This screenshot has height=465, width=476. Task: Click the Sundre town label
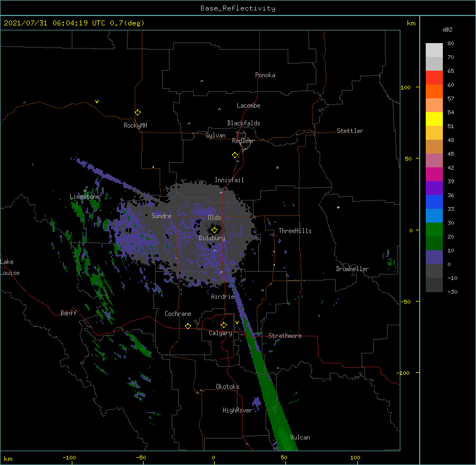coord(161,216)
